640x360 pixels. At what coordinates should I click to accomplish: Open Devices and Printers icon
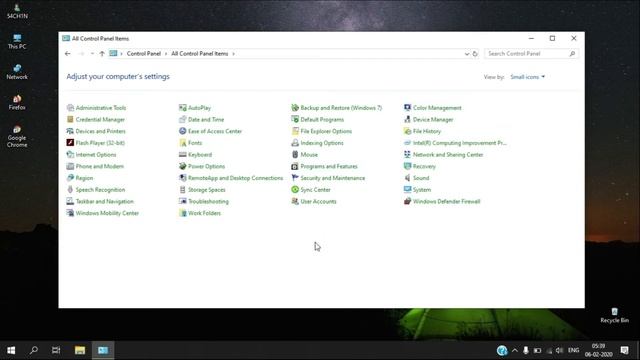coord(70,131)
